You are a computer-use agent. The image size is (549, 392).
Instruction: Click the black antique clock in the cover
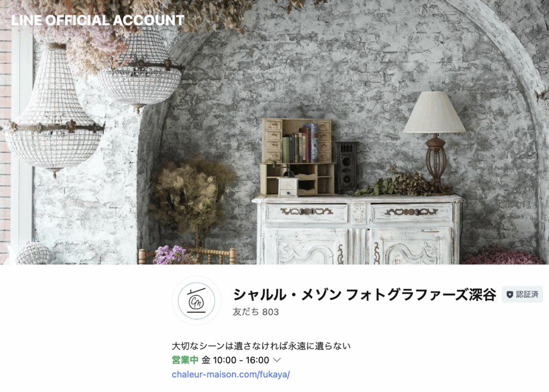pos(347,167)
